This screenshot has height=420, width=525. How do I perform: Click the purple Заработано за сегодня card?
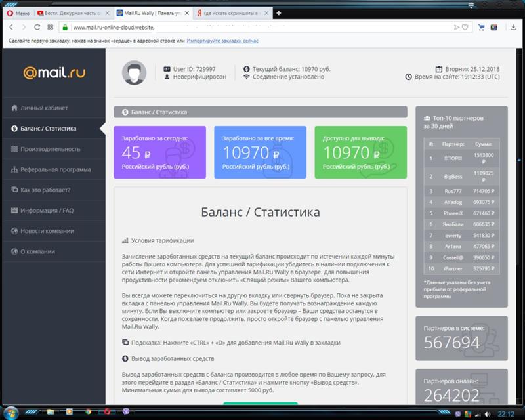pyautogui.click(x=159, y=152)
